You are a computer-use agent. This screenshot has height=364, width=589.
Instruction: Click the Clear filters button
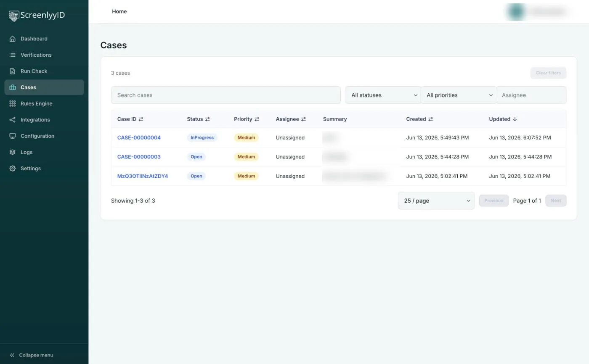pyautogui.click(x=548, y=73)
